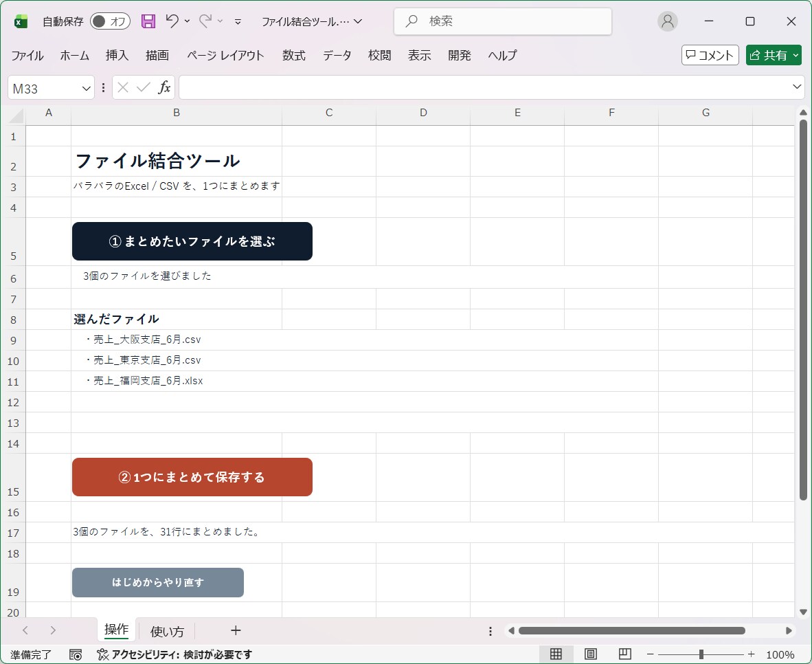The width and height of the screenshot is (812, 664).
Task: Click the コメント button
Action: [x=710, y=55]
